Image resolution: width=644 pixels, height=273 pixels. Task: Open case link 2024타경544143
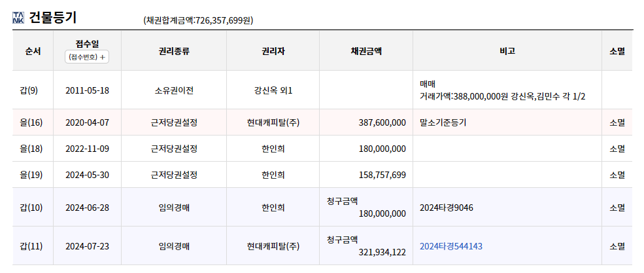[x=451, y=246]
